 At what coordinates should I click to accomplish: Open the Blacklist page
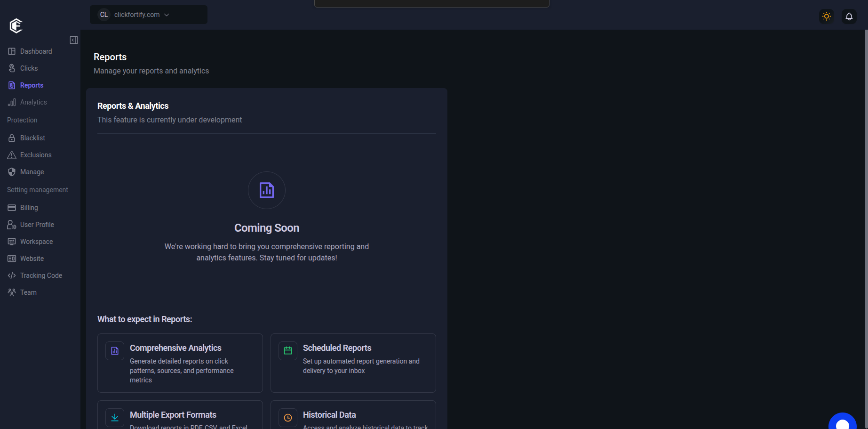[32, 138]
